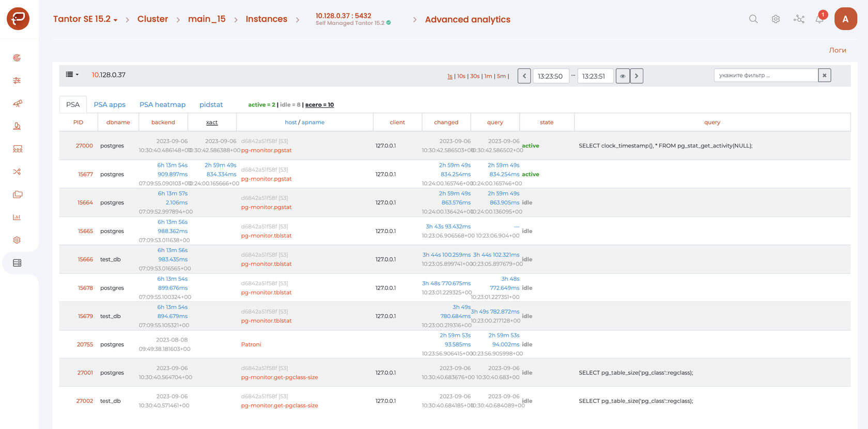Sort by client column header
Viewport: 868px width, 429px height.
click(397, 122)
